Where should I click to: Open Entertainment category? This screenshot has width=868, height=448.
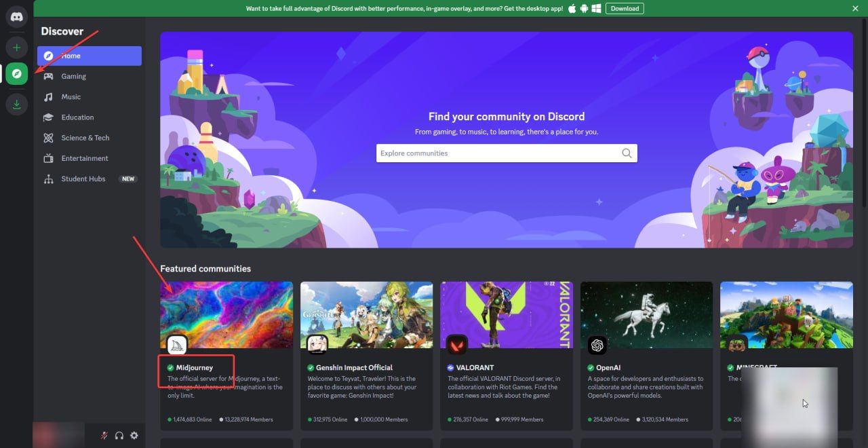[x=90, y=158]
